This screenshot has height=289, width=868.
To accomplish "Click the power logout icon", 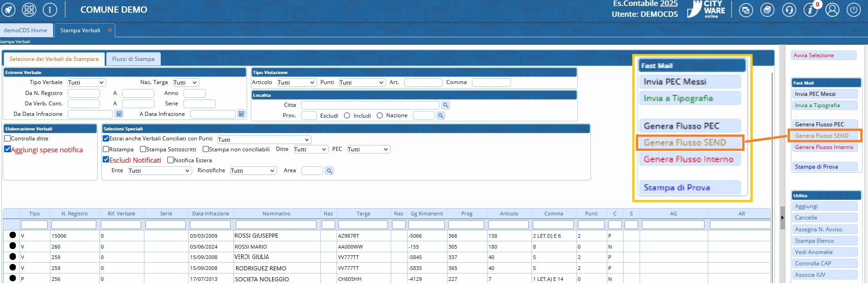I will coord(853,10).
